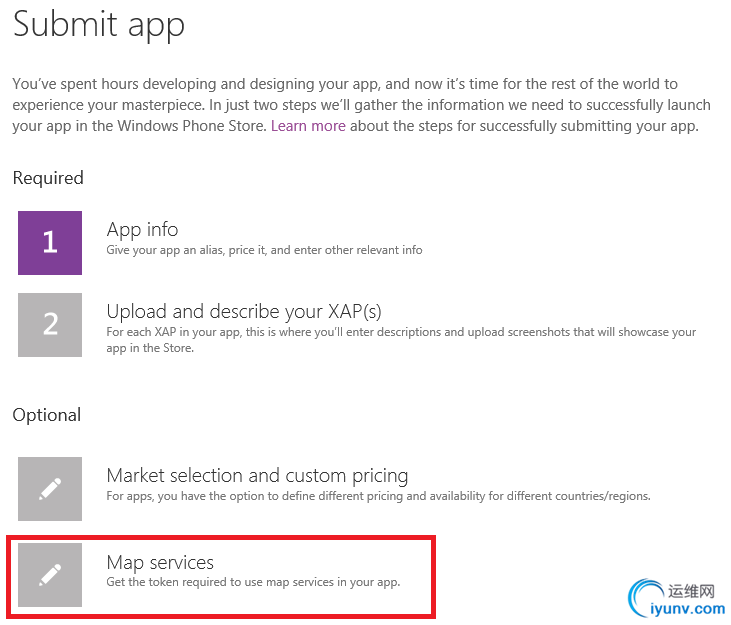Click the purple number 1 tile
731x625 pixels.
[50, 243]
